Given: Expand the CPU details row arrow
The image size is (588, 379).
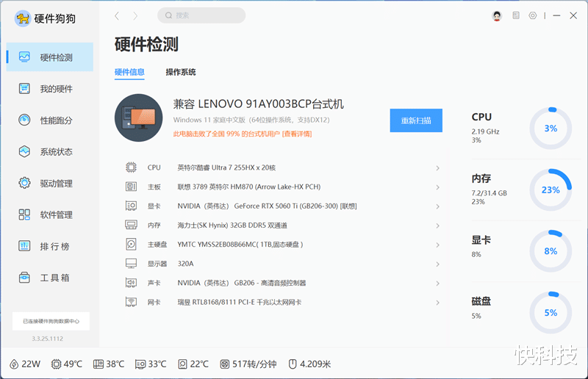Looking at the screenshot, I should 437,168.
